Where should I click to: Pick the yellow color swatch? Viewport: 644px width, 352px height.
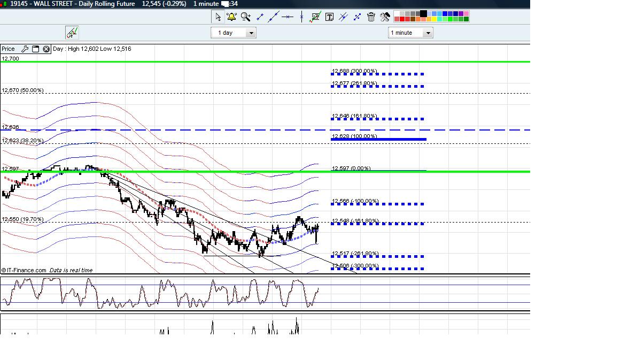click(434, 19)
